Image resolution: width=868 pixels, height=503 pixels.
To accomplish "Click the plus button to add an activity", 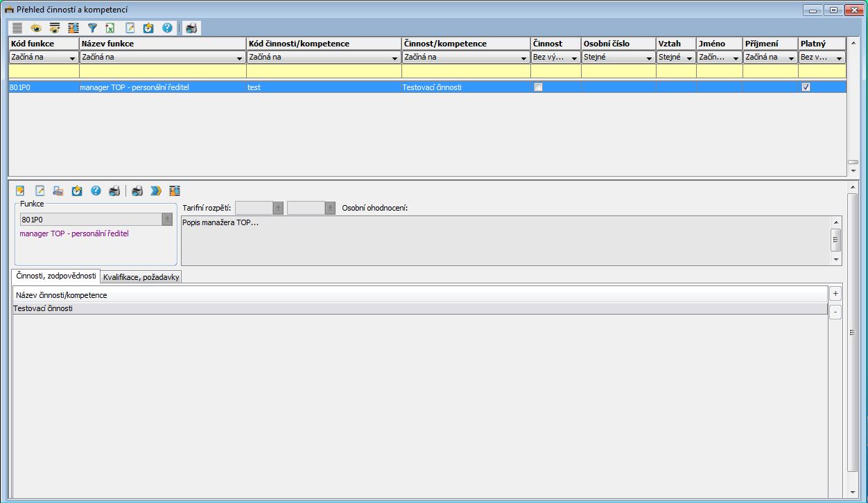I will pos(835,294).
